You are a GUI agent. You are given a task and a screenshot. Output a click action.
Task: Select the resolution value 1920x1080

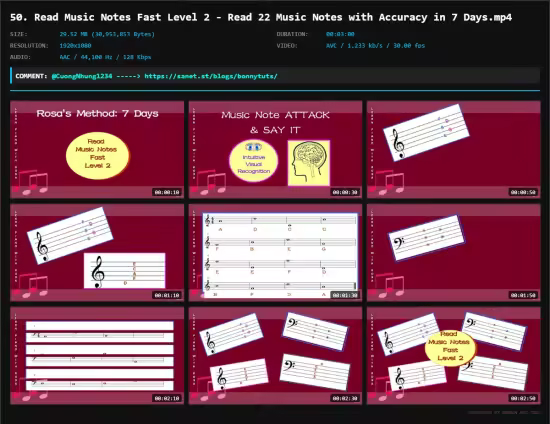pos(75,46)
